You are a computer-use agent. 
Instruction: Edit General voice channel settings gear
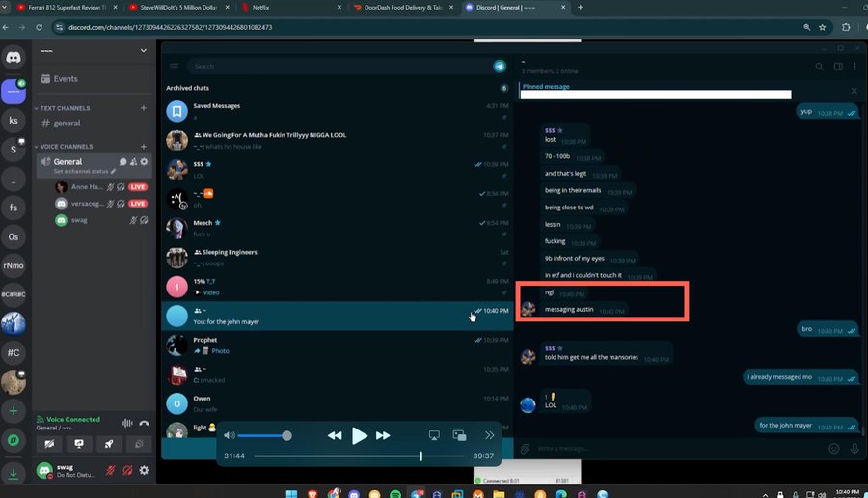[144, 162]
